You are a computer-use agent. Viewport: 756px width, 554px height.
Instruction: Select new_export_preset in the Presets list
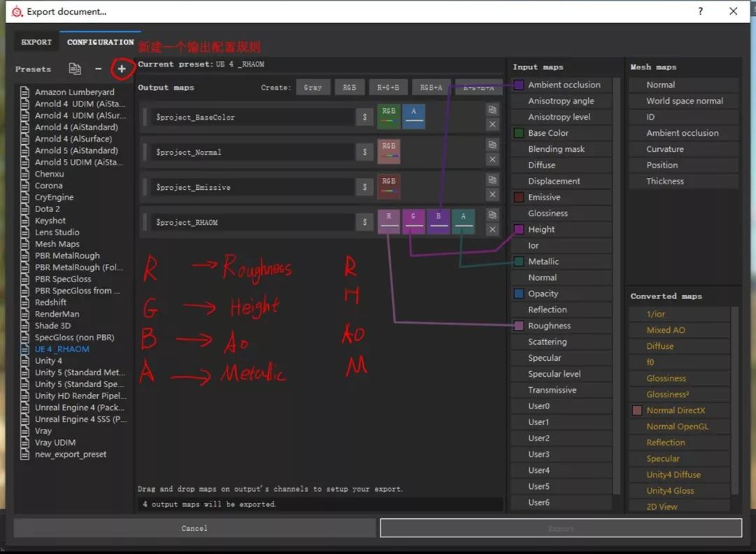click(69, 454)
